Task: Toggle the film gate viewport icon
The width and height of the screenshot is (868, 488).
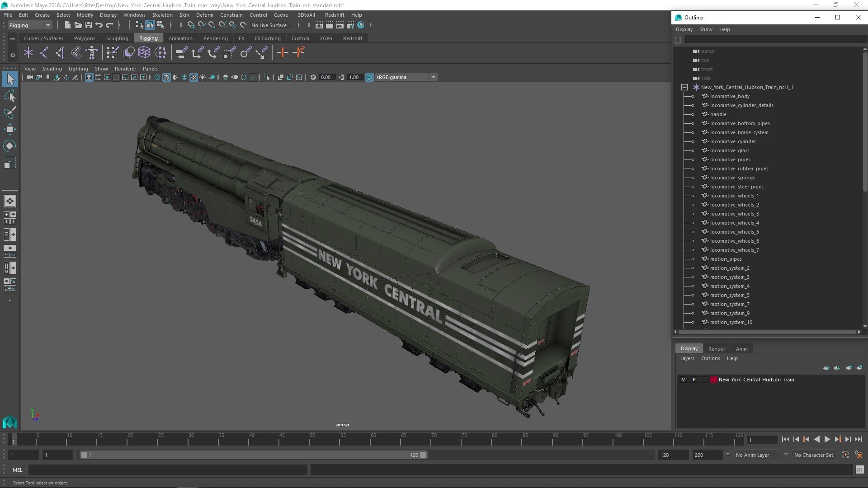Action: [x=98, y=77]
